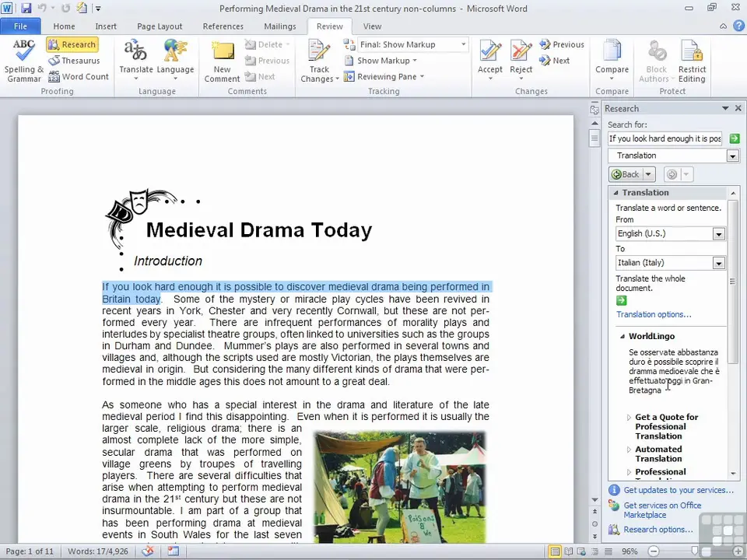Open the Translation service dropdown

point(733,156)
